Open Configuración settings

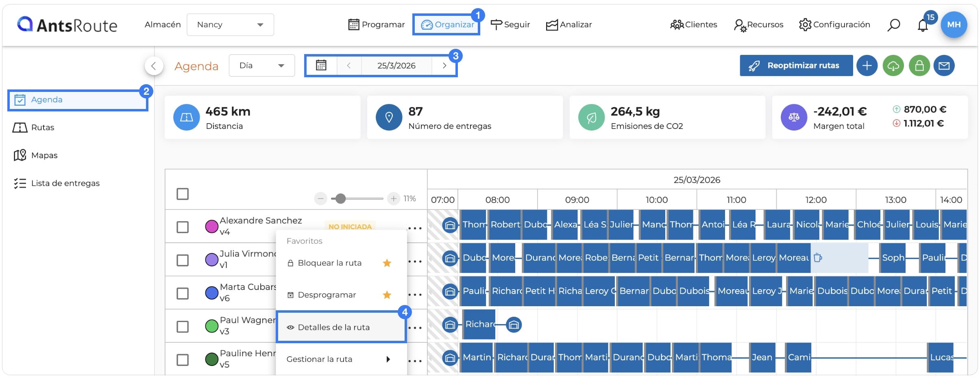pyautogui.click(x=834, y=25)
